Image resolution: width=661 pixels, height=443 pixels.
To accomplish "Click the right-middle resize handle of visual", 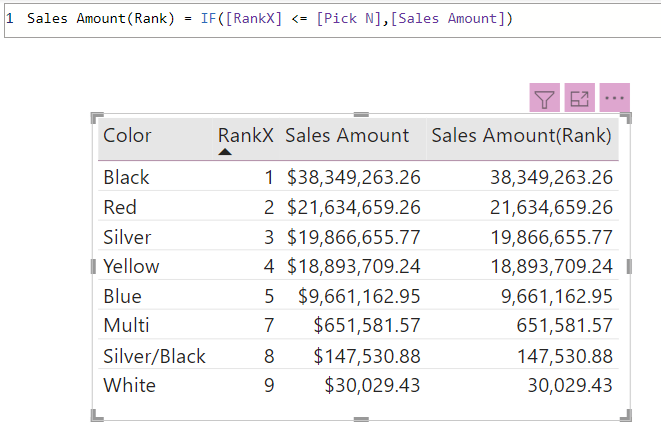I will [629, 266].
